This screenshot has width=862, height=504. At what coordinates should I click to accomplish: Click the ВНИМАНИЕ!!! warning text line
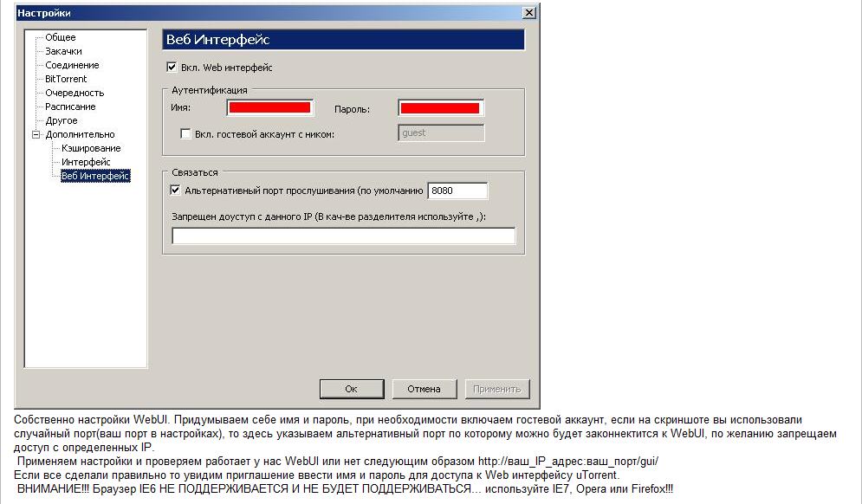click(x=345, y=488)
